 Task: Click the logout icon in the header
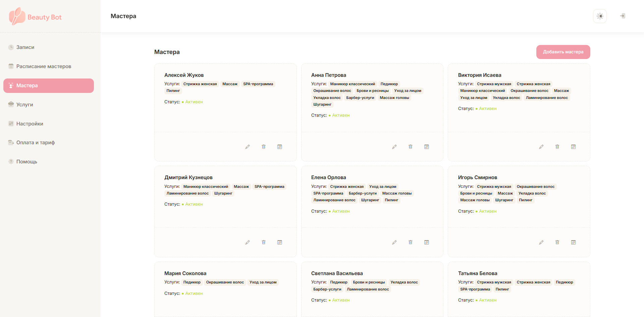(x=623, y=16)
